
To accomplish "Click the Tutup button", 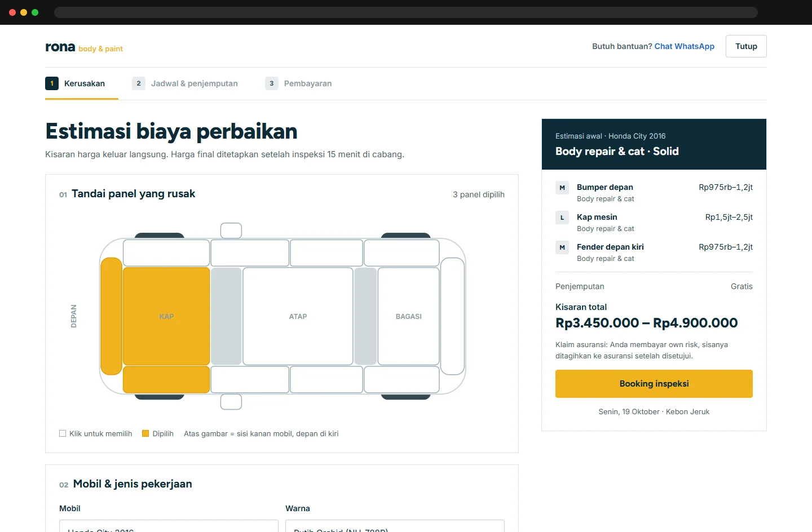I will tap(746, 46).
